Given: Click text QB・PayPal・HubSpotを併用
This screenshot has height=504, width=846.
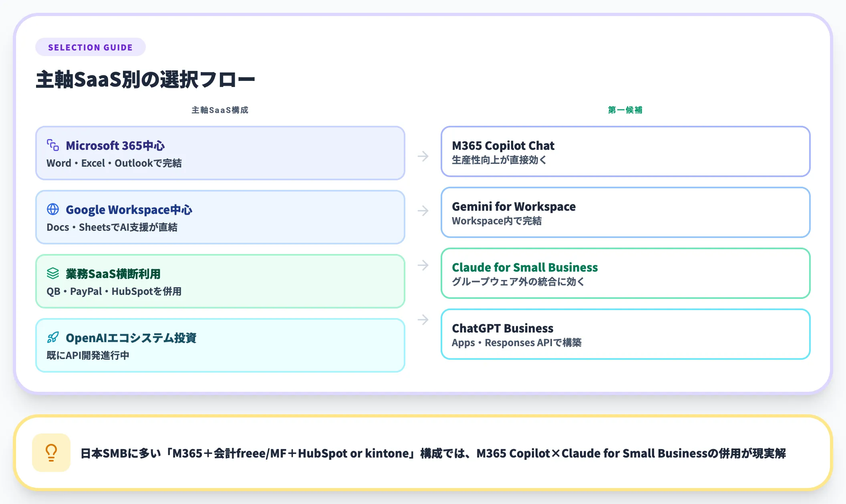Looking at the screenshot, I should [114, 291].
